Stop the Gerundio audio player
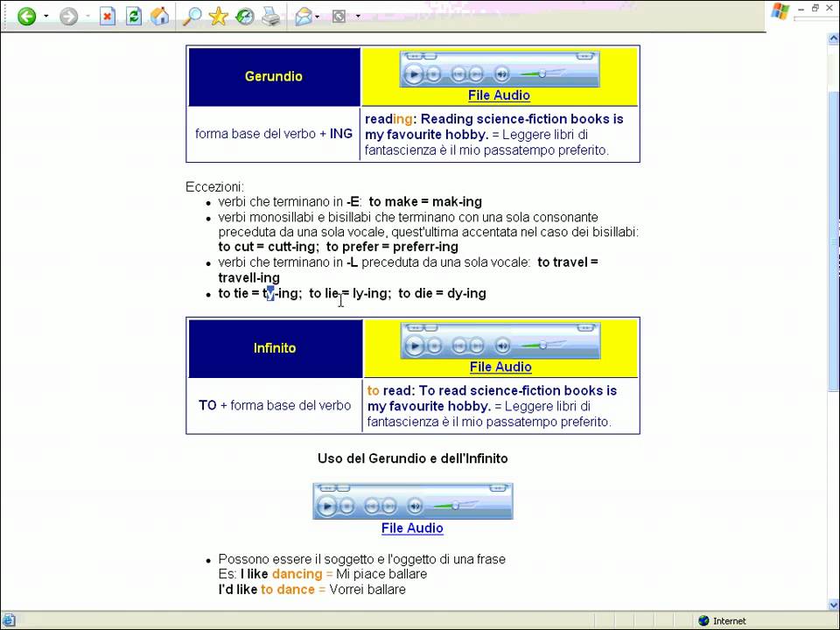Image resolution: width=840 pixels, height=630 pixels. (435, 73)
